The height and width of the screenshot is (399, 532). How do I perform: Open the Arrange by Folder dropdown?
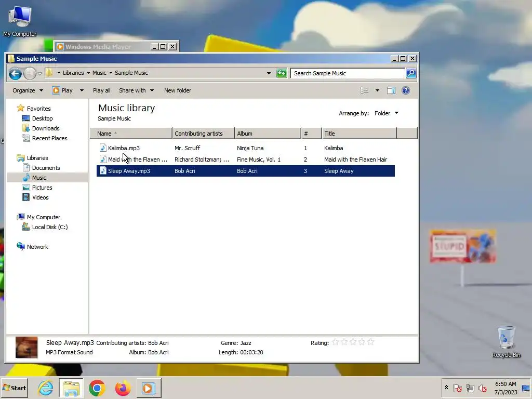pyautogui.click(x=387, y=113)
